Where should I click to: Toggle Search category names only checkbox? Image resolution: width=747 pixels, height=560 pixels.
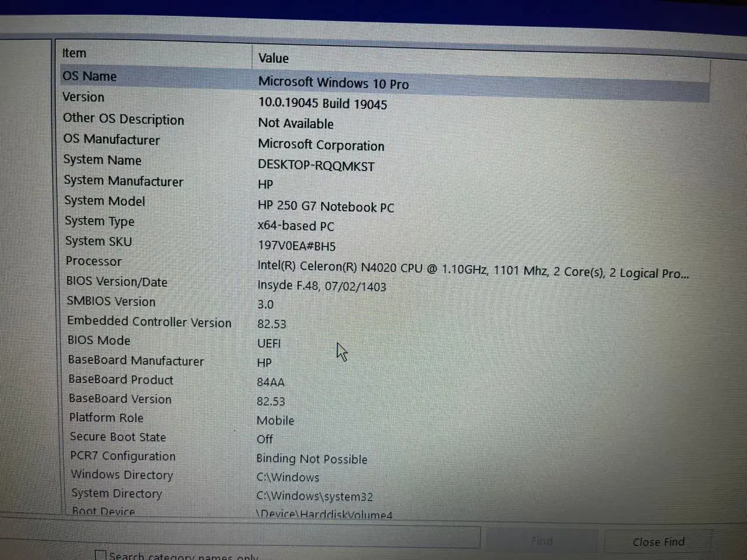pos(100,555)
